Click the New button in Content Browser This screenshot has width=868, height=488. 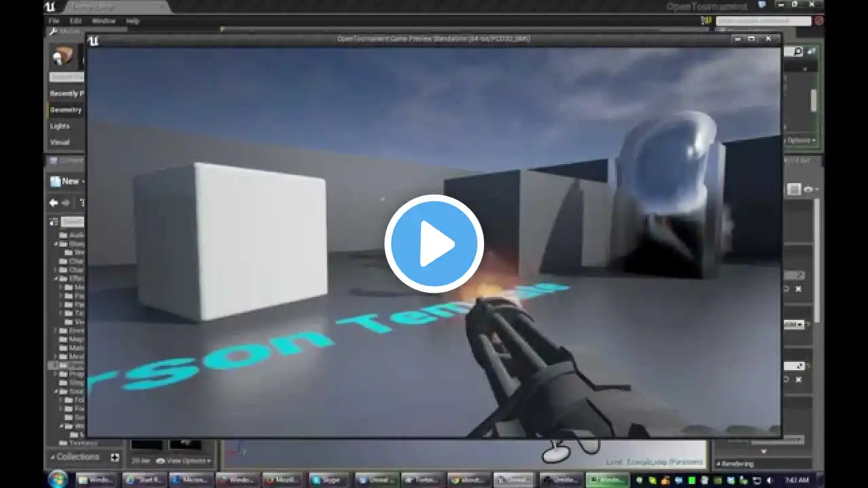(x=66, y=181)
